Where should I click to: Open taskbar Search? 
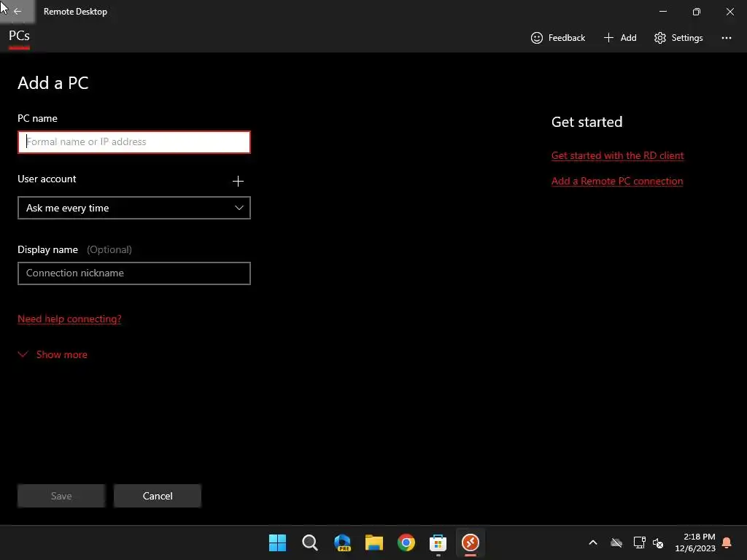(x=309, y=542)
